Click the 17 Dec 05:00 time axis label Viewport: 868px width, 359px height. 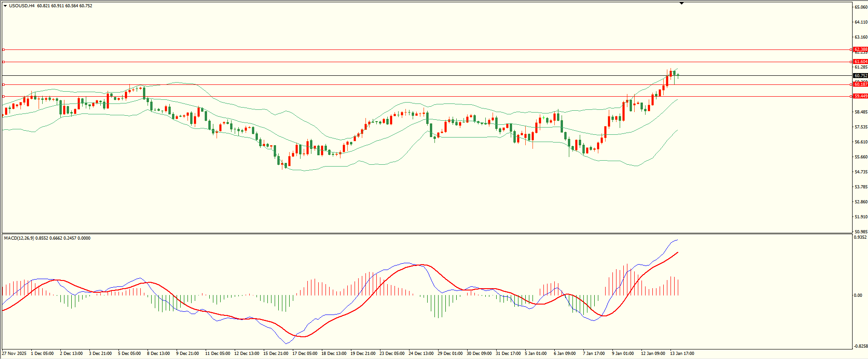coord(305,353)
